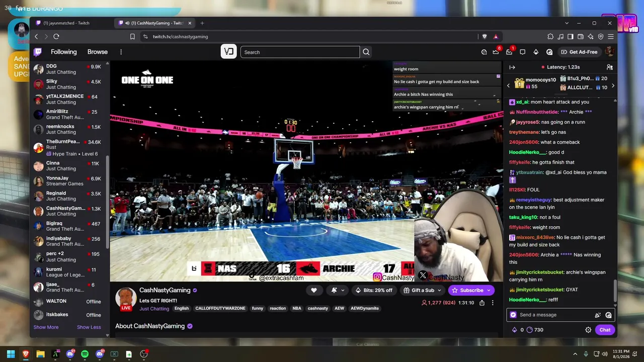Viewport: 644px width, 362px height.
Task: Open the tab search dropdown chevron
Action: tap(567, 23)
